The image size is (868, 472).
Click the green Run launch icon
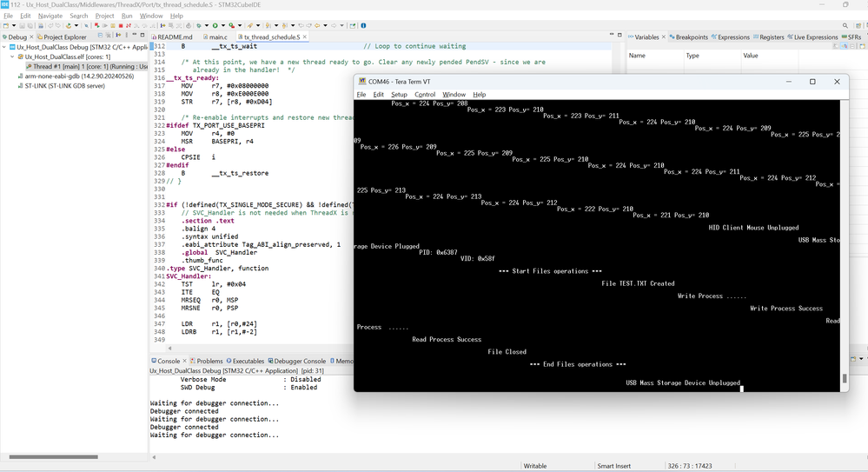[215, 26]
